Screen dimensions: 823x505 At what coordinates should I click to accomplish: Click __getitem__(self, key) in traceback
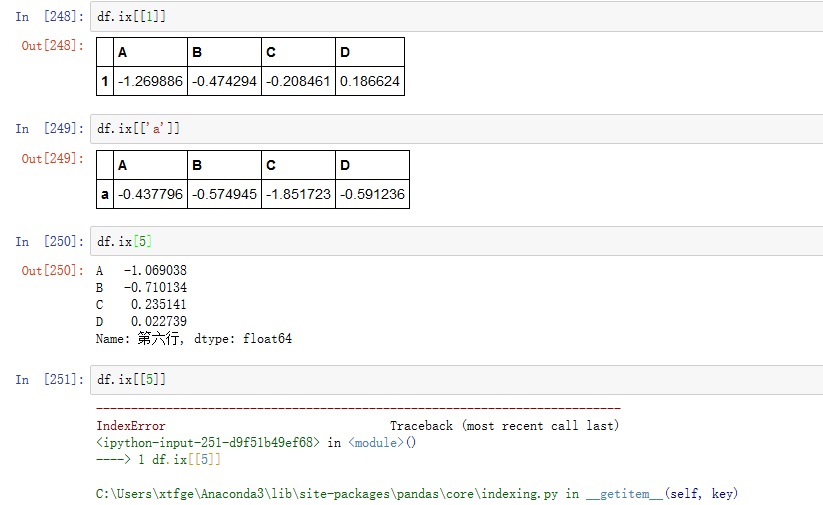coord(662,494)
